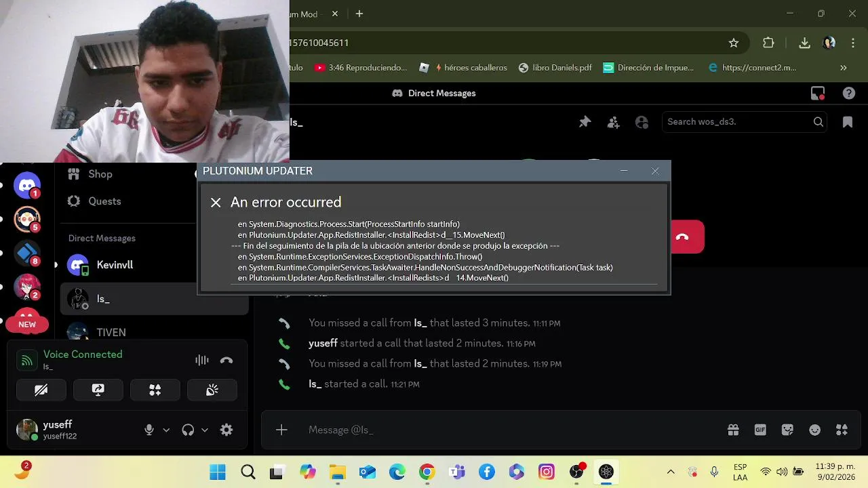Disconnect from voice with hang-up icon
This screenshot has width=868, height=488.
[x=226, y=361]
